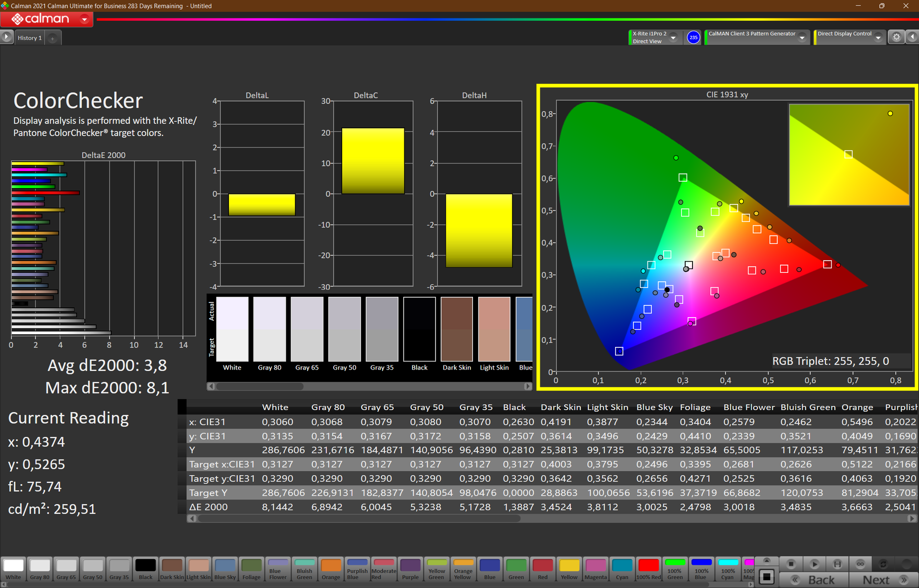Expand CalMAN Client 3 Pattern Generator dropdown
Image resolution: width=919 pixels, height=588 pixels.
(x=802, y=38)
